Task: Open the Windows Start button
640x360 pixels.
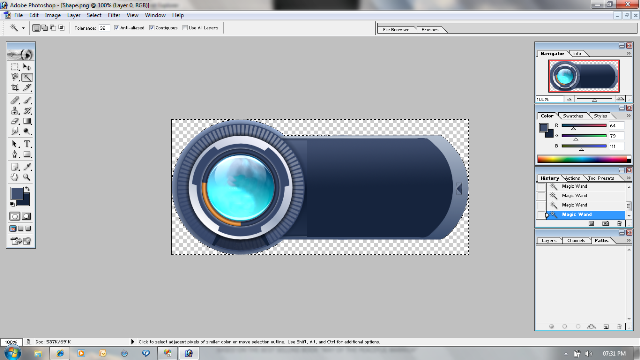Action: (x=12, y=353)
